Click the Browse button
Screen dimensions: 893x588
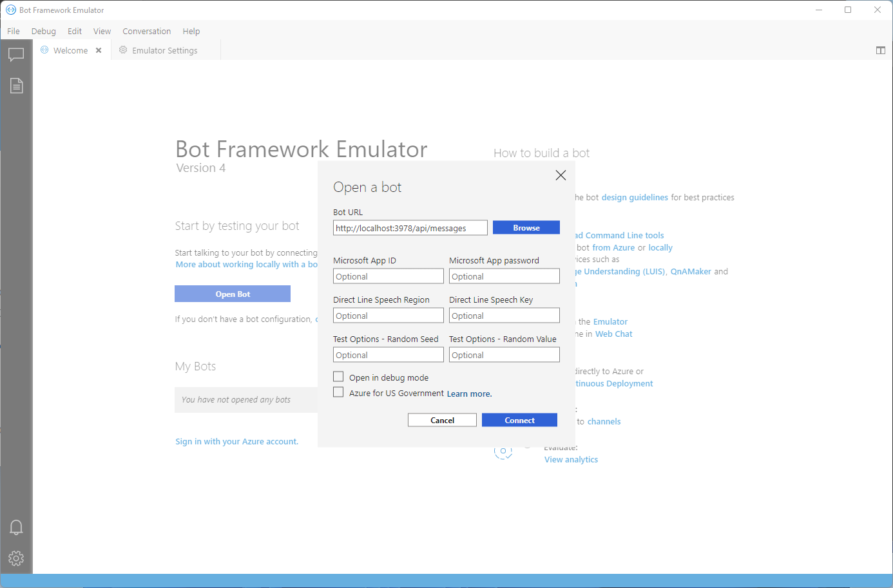[526, 227]
